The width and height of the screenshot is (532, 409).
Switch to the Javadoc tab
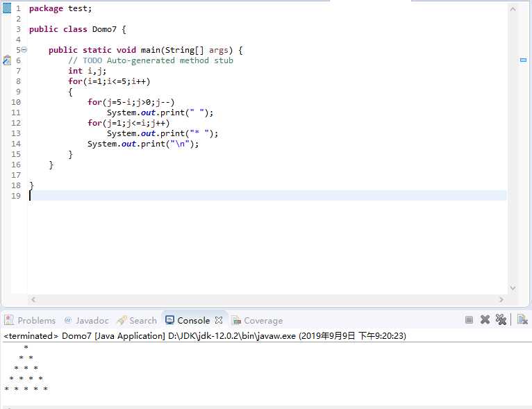click(x=87, y=321)
